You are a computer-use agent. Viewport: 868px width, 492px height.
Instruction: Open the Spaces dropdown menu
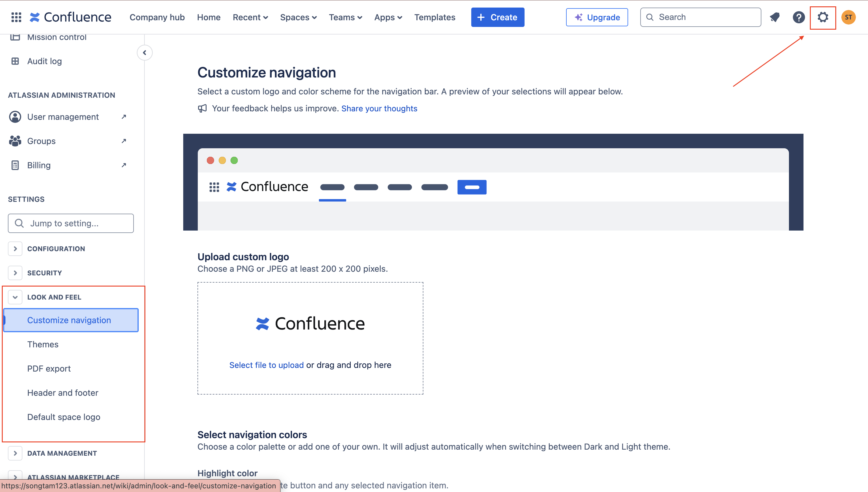[x=298, y=17]
